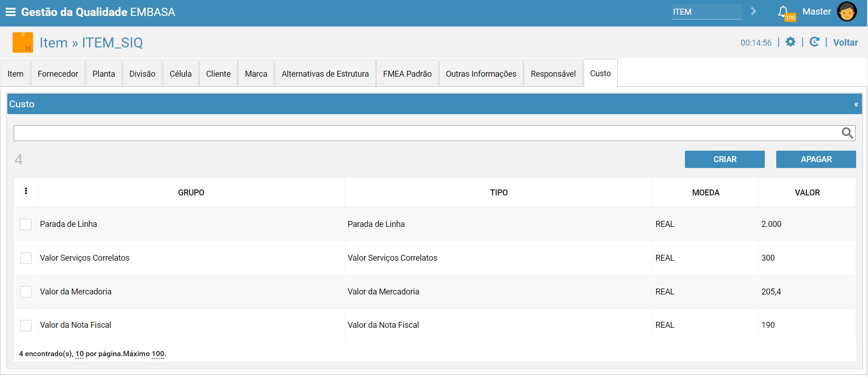
Task: Open the Master user avatar
Action: [x=847, y=11]
